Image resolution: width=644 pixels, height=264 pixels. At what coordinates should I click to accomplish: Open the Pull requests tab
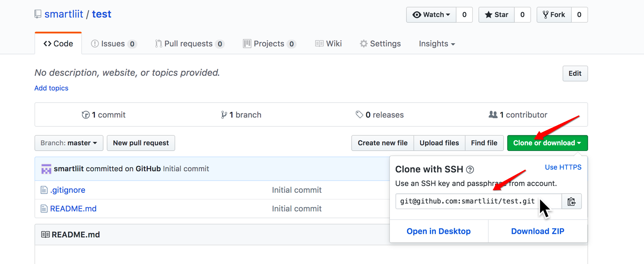(189, 44)
